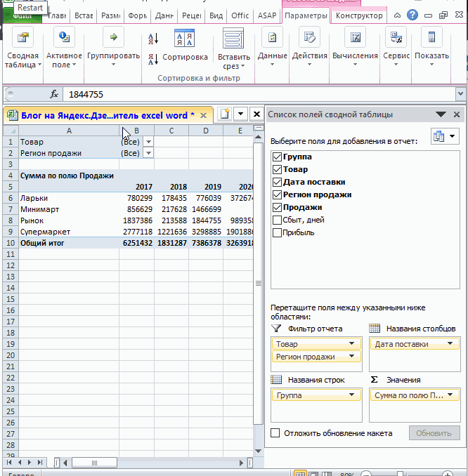
Task: Open the Сводная таблица pivot table icon
Action: (22, 38)
